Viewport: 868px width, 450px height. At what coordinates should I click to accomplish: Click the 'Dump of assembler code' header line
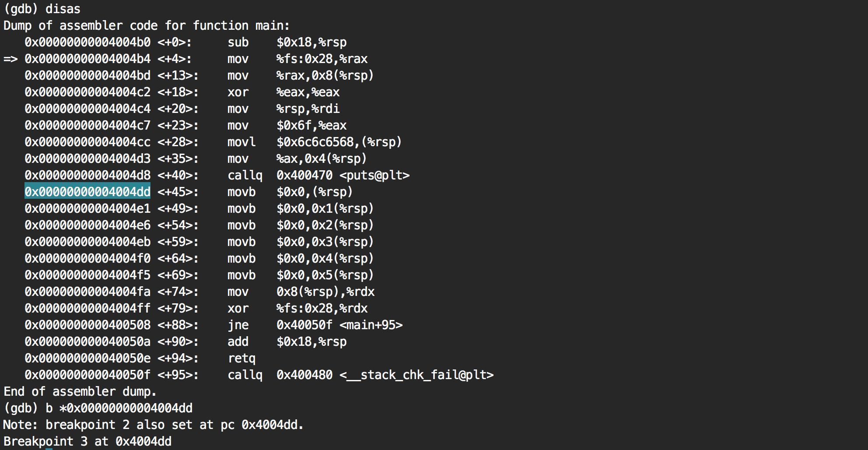click(x=146, y=25)
